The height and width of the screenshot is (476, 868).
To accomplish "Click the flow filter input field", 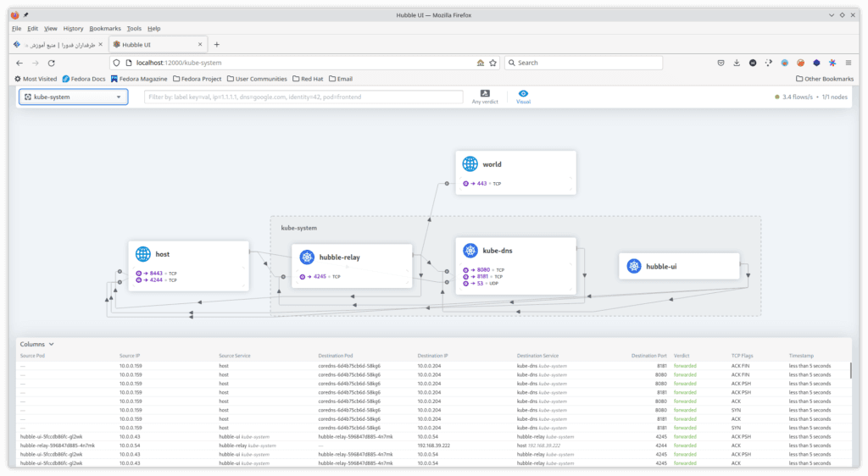I will [303, 97].
